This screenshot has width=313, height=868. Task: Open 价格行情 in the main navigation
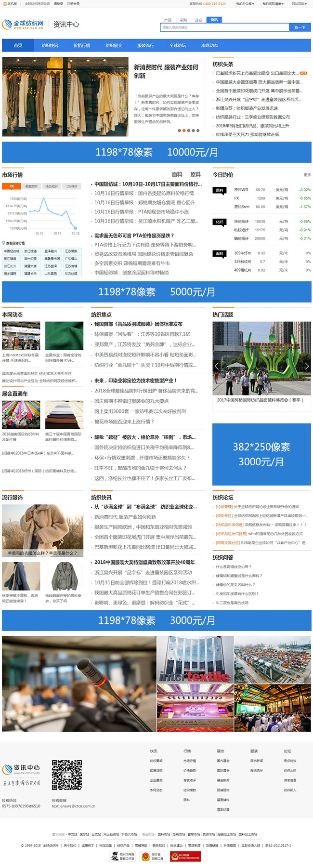coord(82,45)
